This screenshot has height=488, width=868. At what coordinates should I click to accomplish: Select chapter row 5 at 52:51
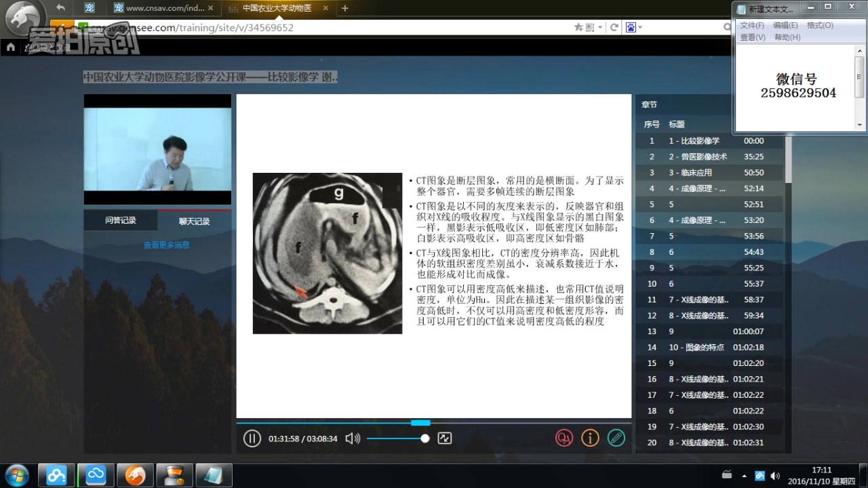(x=709, y=204)
